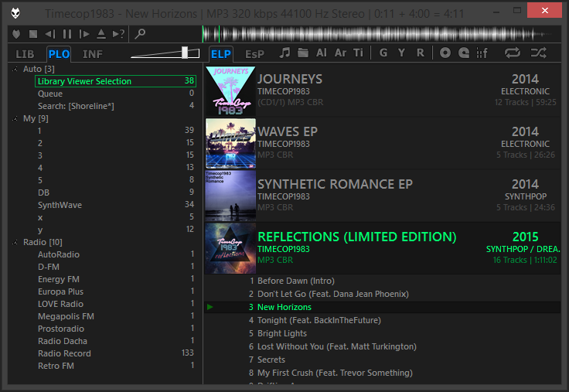
Task: Click the foobar2000 main menu logo icon
Action: pos(16,34)
